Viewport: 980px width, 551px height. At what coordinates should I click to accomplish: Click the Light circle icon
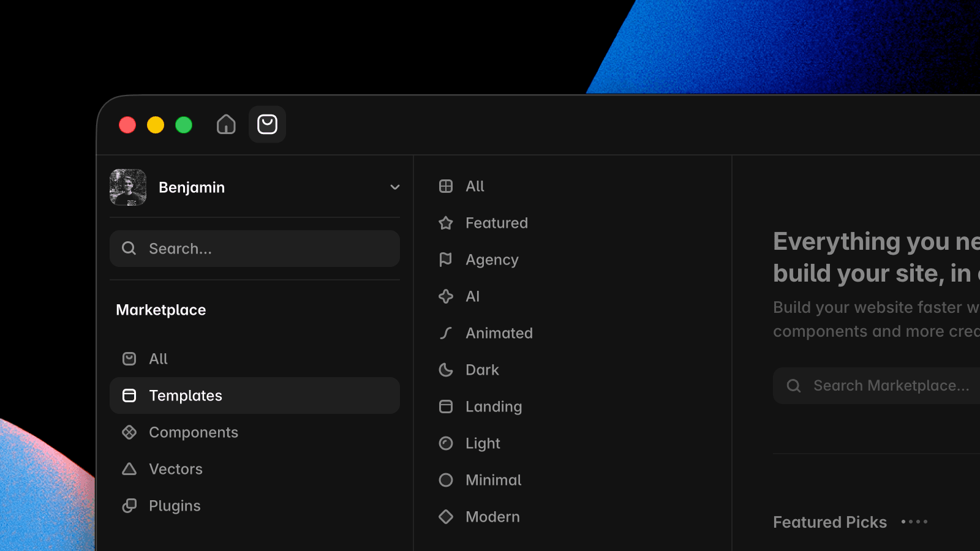(446, 443)
